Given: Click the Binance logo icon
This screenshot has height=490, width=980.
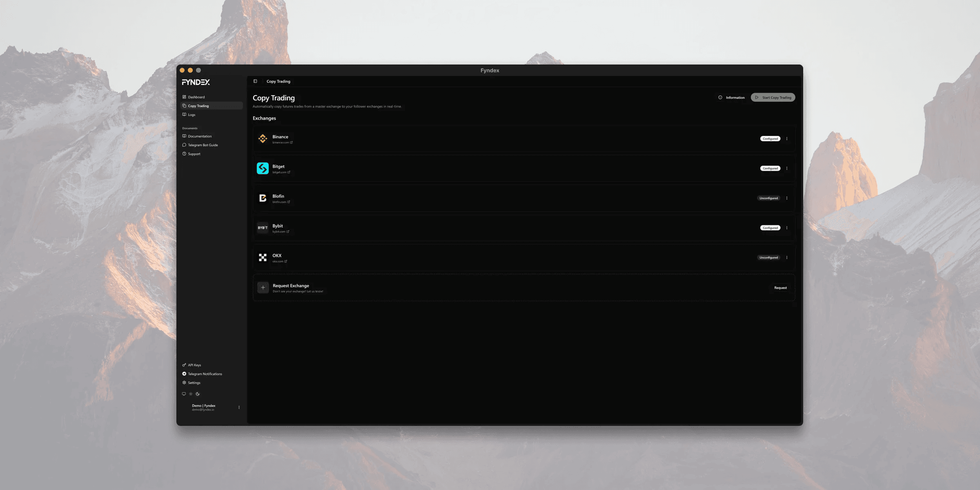Looking at the screenshot, I should pos(263,139).
